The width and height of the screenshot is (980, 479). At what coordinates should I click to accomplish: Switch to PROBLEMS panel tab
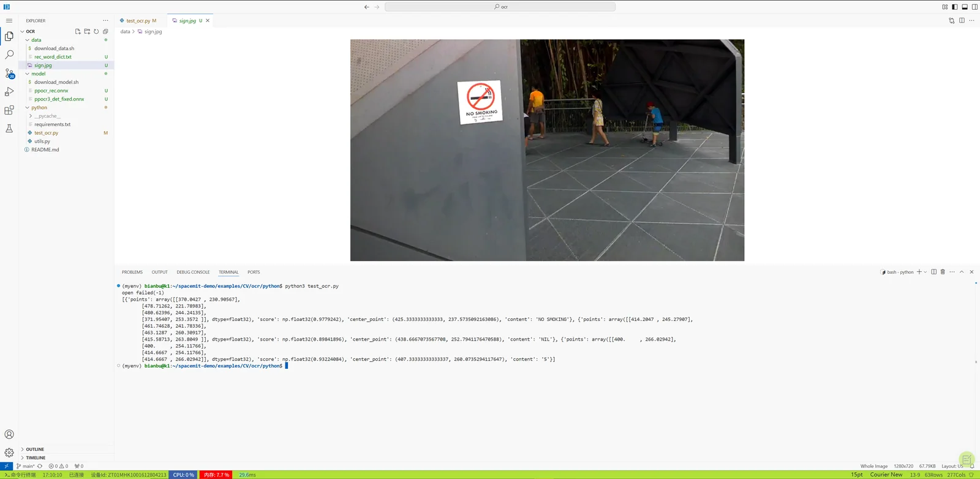132,272
